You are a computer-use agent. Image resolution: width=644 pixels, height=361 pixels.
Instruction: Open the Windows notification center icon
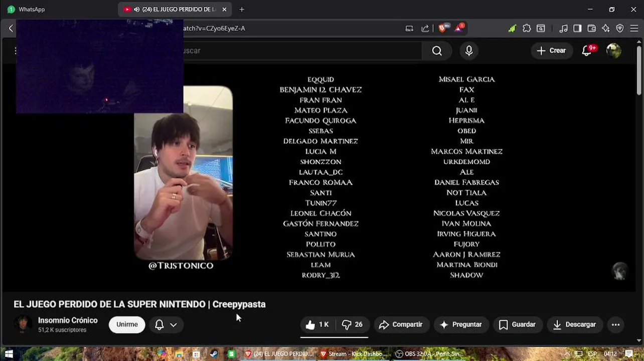click(629, 354)
